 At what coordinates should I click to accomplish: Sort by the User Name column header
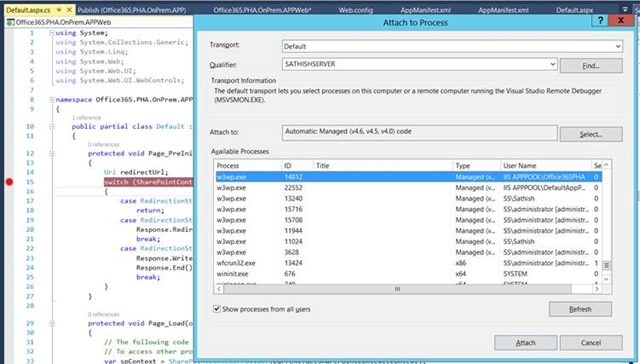[546, 166]
